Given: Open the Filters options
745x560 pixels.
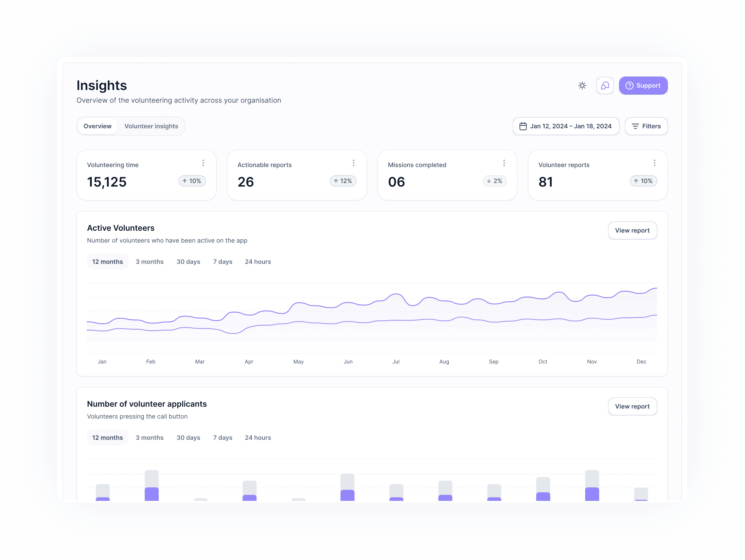Looking at the screenshot, I should coord(646,126).
